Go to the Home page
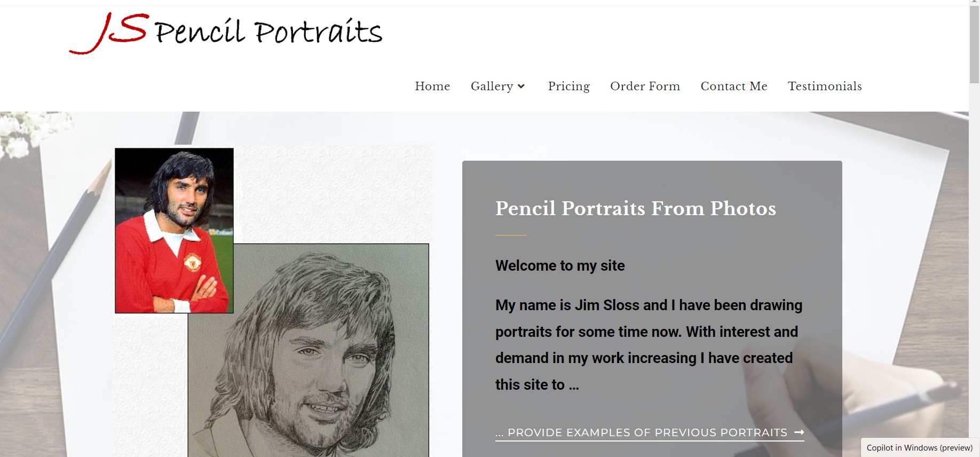 [x=432, y=86]
